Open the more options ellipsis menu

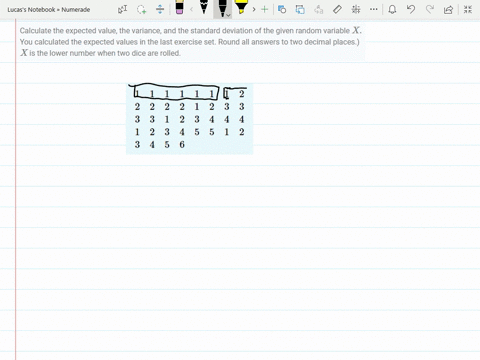[374, 9]
